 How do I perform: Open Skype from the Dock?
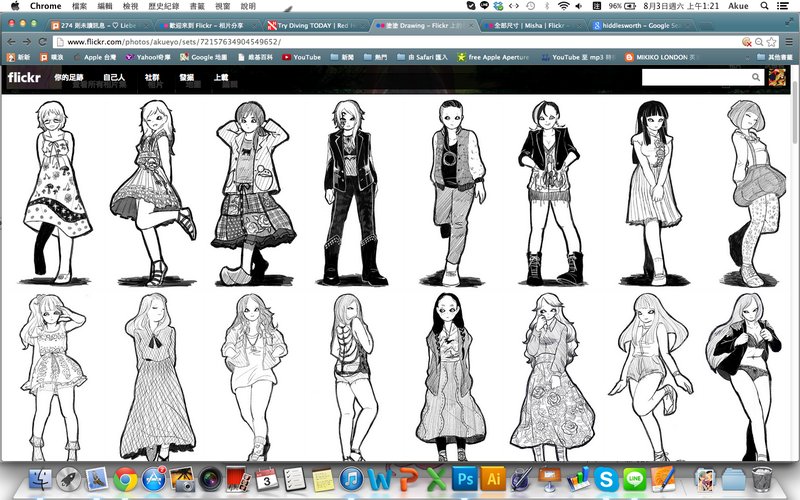coord(606,480)
